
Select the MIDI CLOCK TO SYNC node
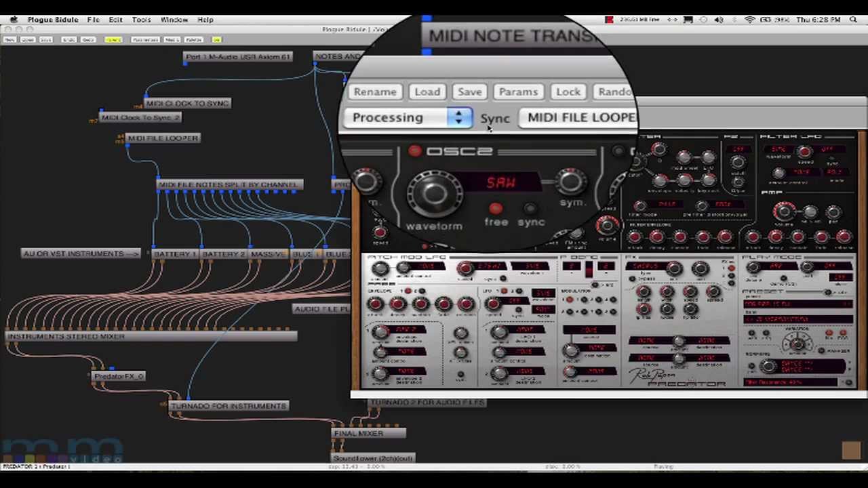pos(188,103)
